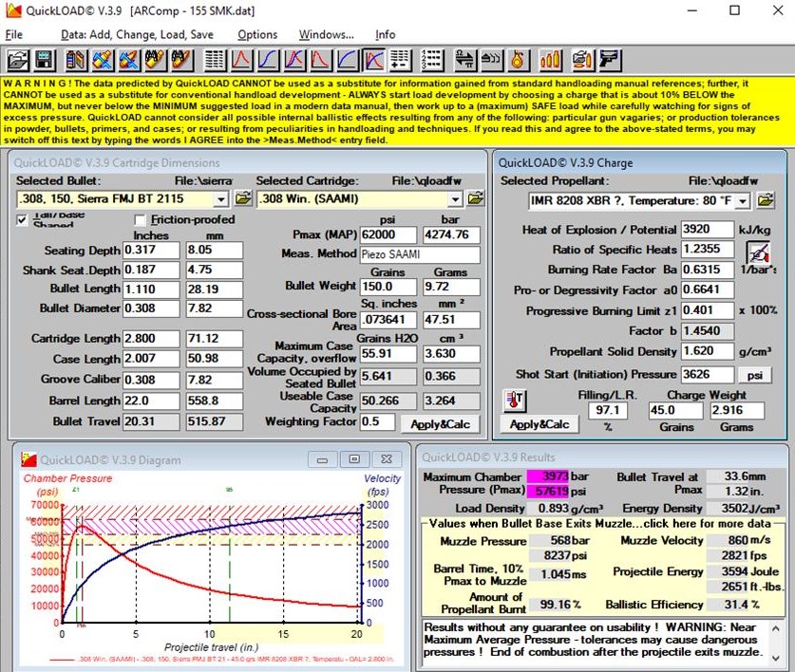Click the Shot Start Pressure value field
This screenshot has width=795, height=672.
pos(708,375)
